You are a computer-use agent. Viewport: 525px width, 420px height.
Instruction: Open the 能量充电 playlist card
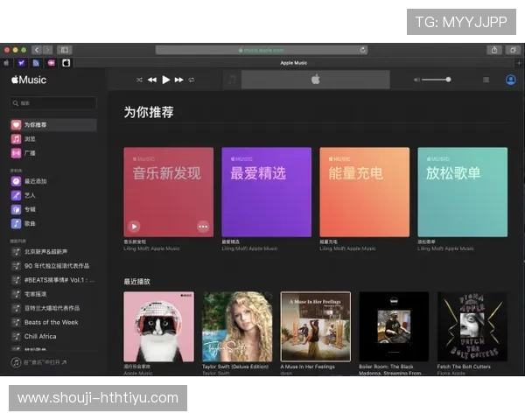[x=365, y=192]
